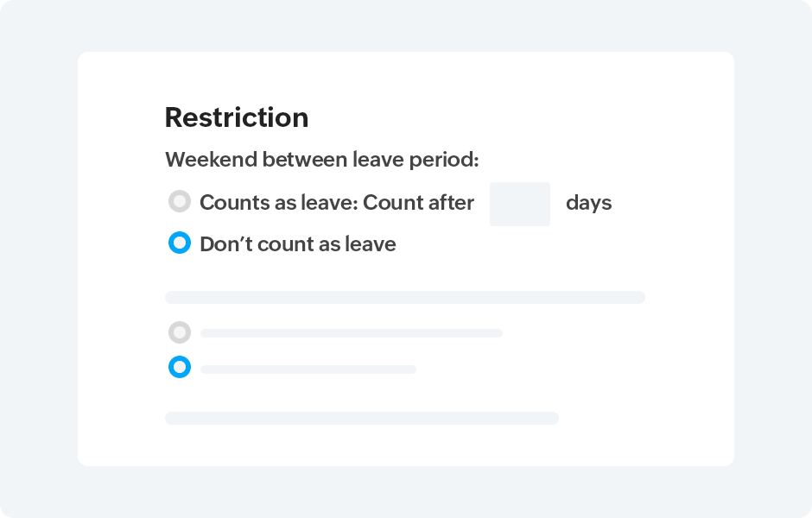Click the placeholder line beside the gray radio
Viewport: 812px width, 518px height.
[351, 333]
